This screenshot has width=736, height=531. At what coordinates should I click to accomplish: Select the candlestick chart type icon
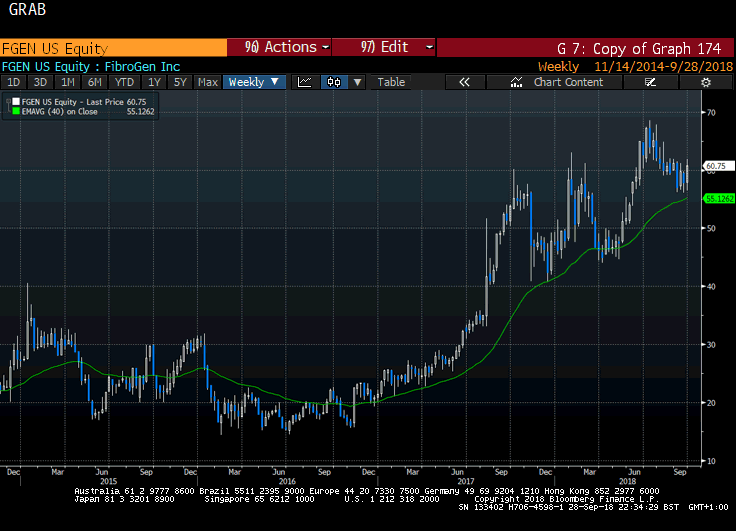point(334,82)
